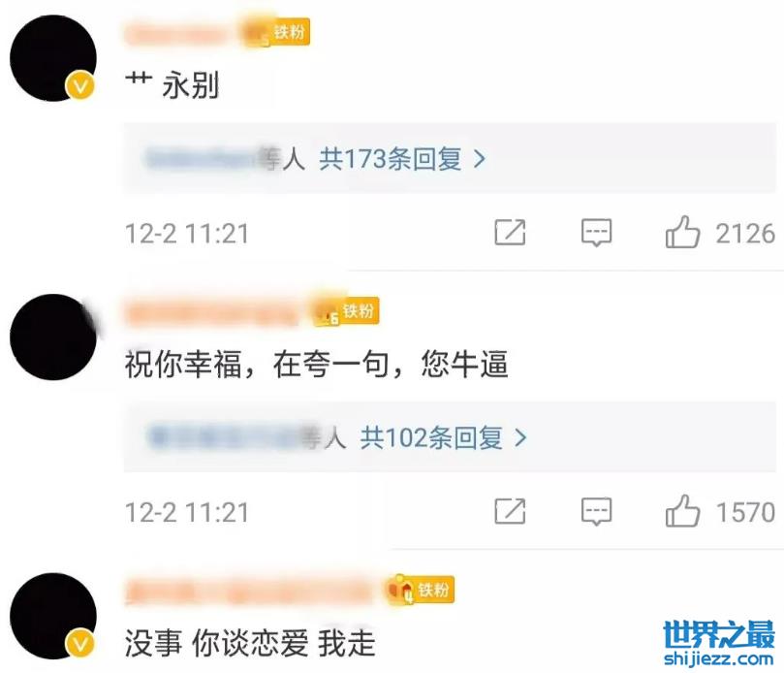This screenshot has width=784, height=673.
Task: Tap the 铁粉 badge on the third commenter
Action: coord(421,590)
